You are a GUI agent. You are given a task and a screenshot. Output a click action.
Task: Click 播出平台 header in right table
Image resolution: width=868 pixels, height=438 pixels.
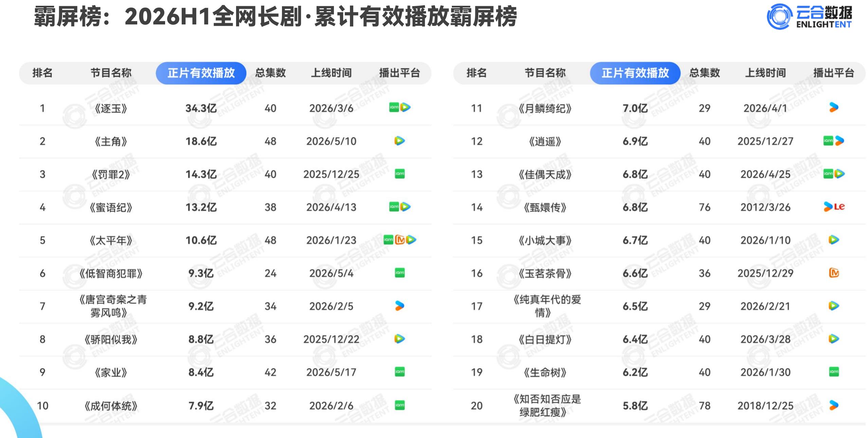pos(834,73)
